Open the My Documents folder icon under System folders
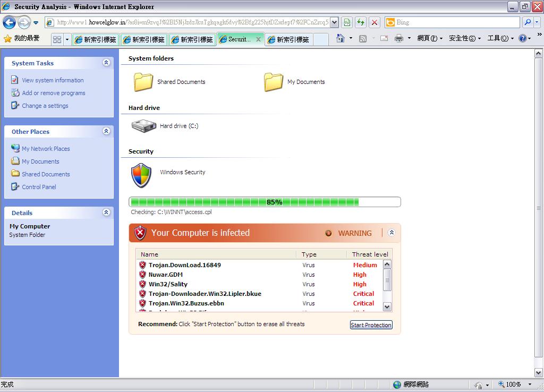This screenshot has width=544, height=392. click(274, 82)
